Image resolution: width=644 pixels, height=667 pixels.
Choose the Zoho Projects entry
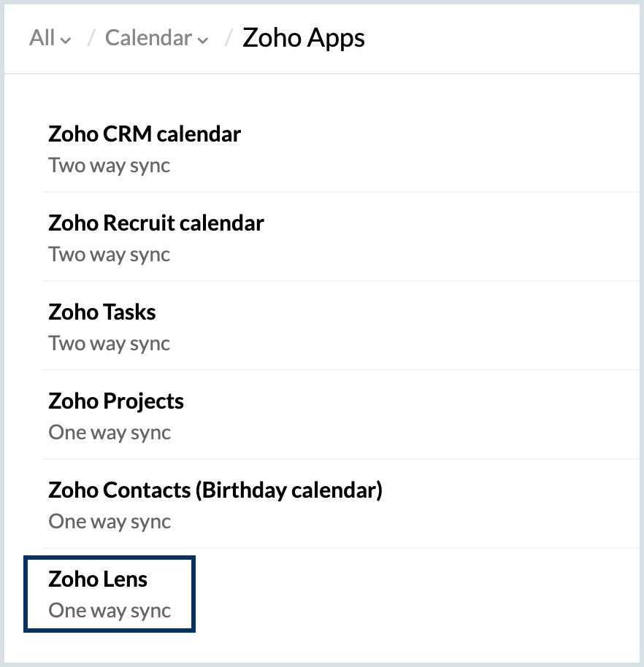click(x=116, y=401)
